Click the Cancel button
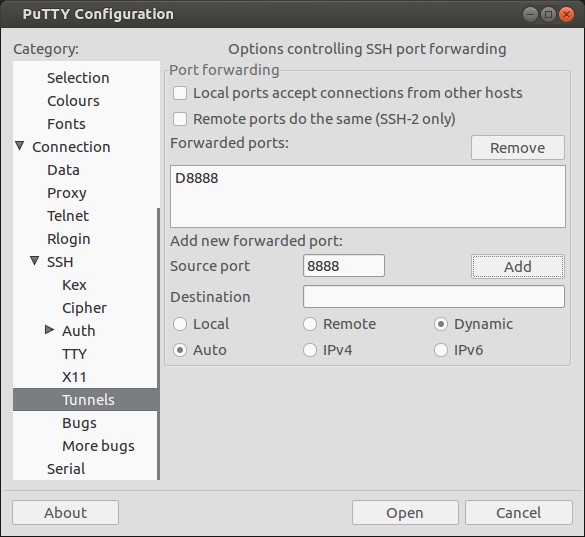 pyautogui.click(x=519, y=513)
